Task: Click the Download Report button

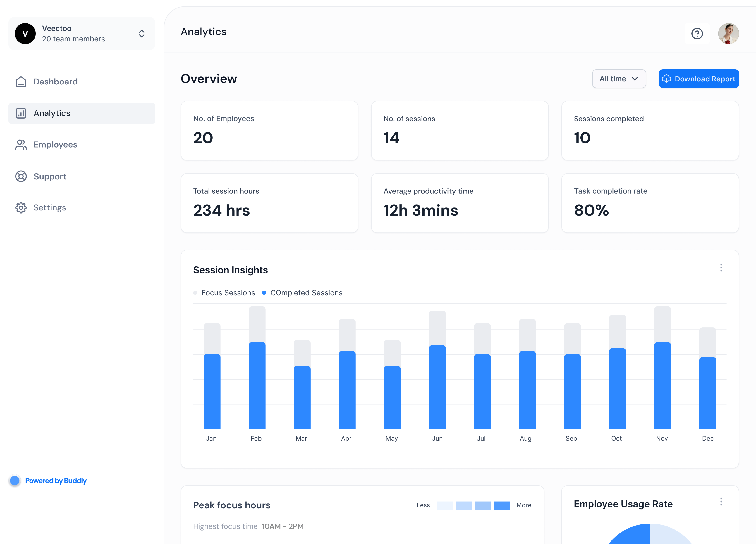Action: pyautogui.click(x=699, y=79)
